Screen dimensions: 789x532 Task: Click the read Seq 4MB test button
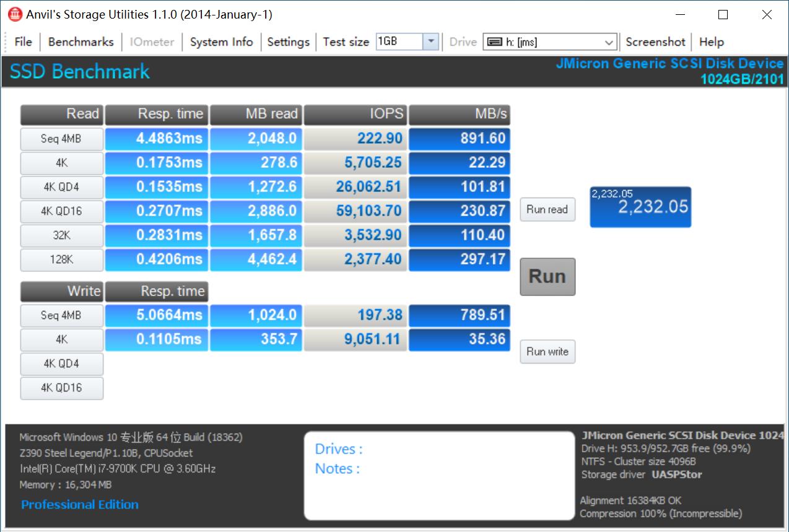[x=61, y=139]
